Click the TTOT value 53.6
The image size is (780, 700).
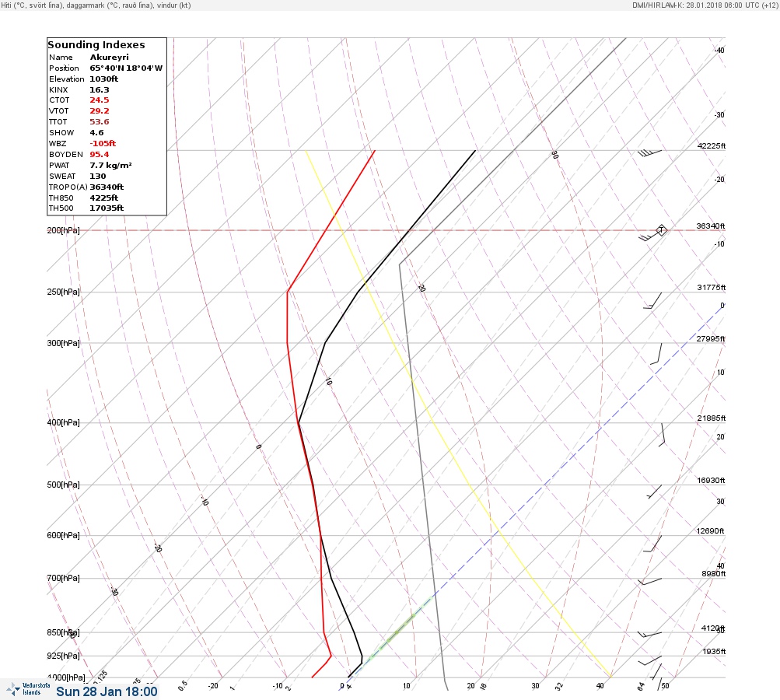point(99,122)
